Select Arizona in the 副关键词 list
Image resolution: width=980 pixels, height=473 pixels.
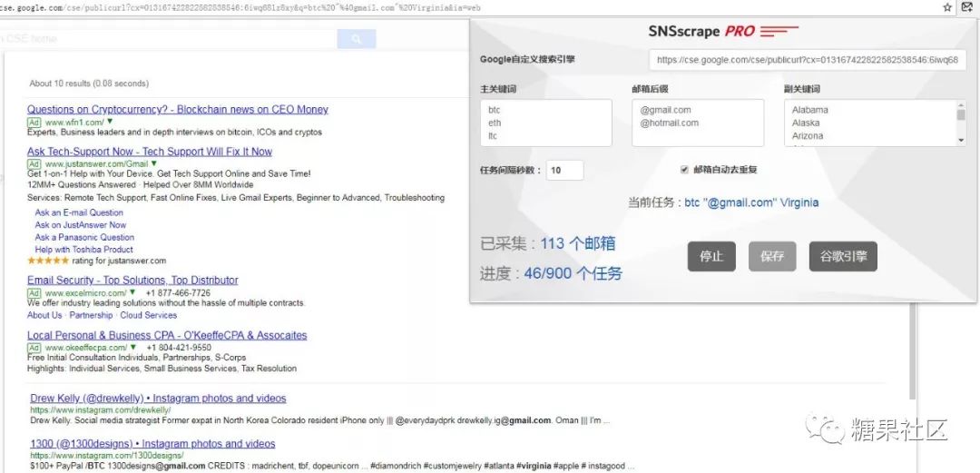coord(808,136)
